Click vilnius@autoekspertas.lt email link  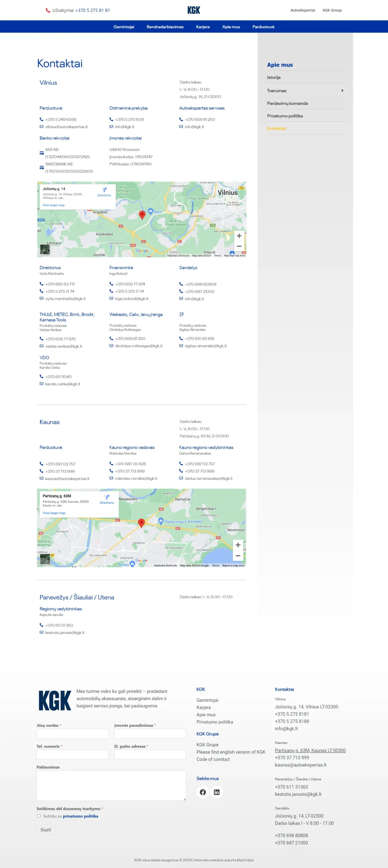(66, 127)
